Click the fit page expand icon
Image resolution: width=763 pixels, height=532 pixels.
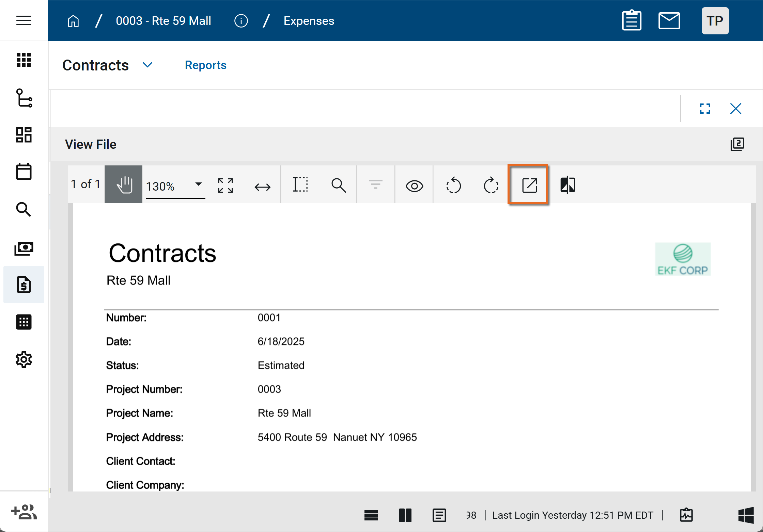[225, 185]
